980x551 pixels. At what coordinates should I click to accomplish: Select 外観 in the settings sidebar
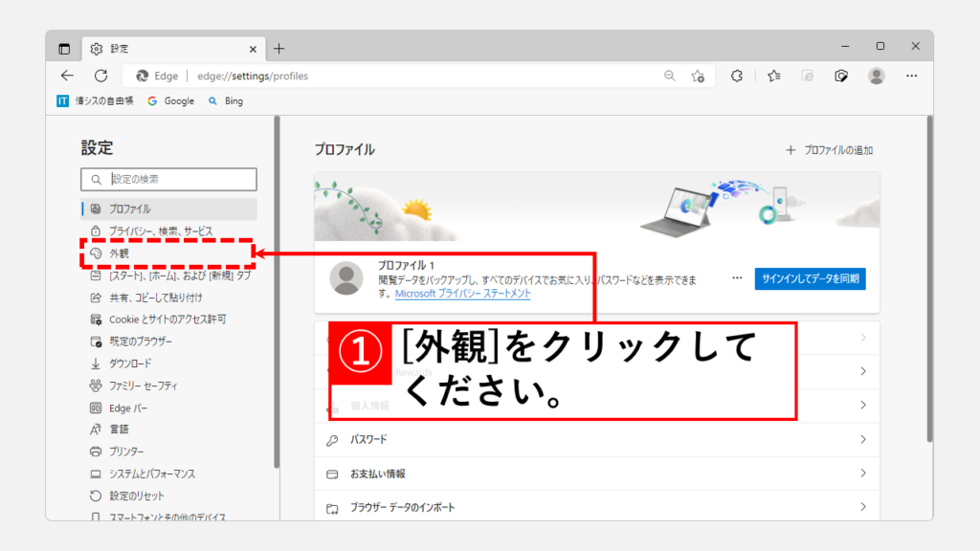tap(119, 253)
